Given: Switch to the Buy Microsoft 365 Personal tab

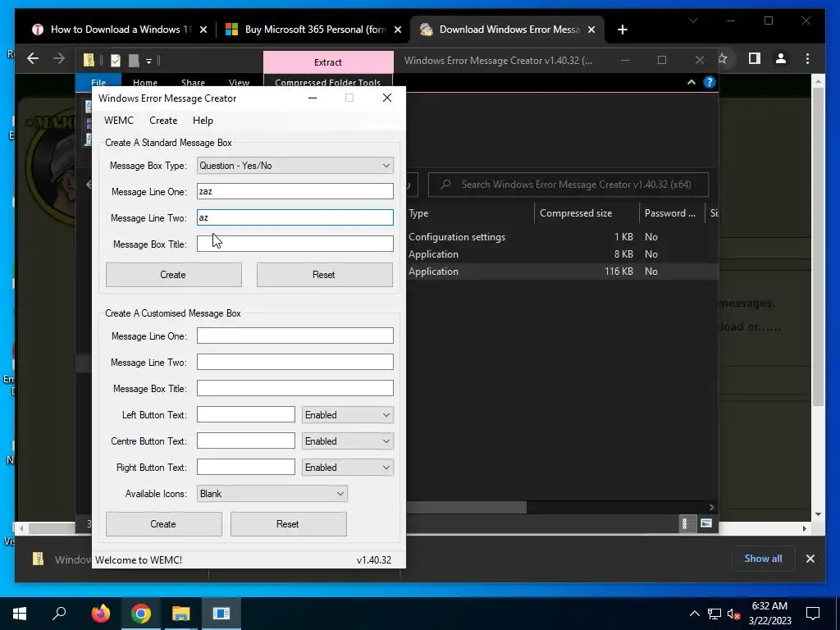Looking at the screenshot, I should click(x=314, y=30).
